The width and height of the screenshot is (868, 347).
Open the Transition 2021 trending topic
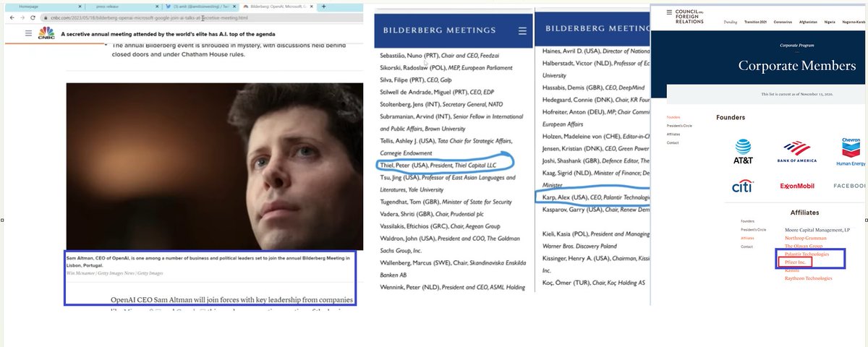point(756,21)
